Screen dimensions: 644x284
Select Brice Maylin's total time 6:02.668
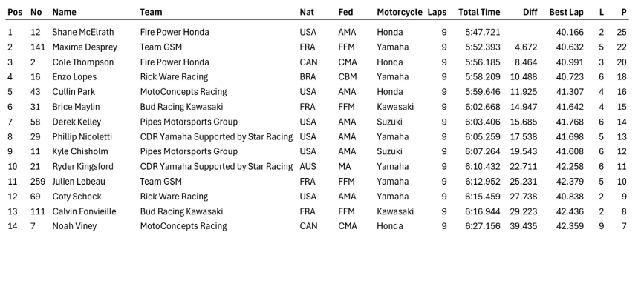coord(483,107)
